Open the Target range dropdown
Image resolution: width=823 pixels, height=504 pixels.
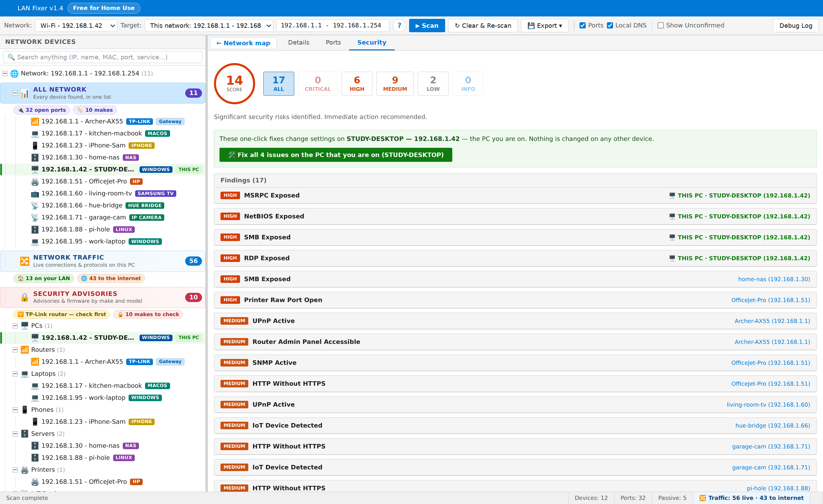pyautogui.click(x=209, y=25)
